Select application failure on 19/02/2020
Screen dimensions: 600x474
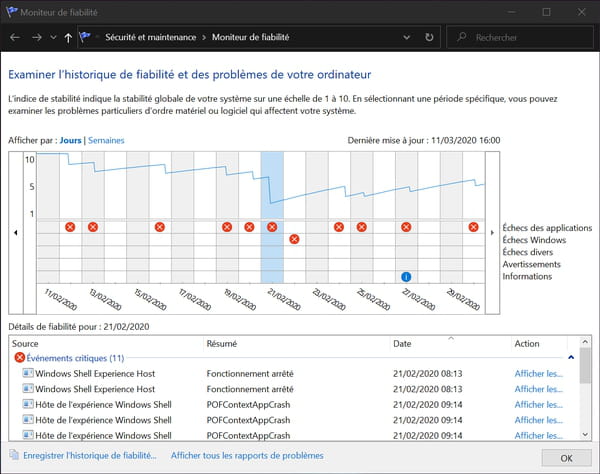click(x=227, y=227)
